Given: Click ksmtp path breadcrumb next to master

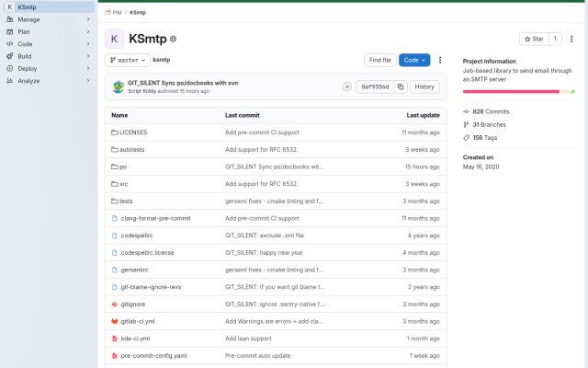Looking at the screenshot, I should click(162, 60).
